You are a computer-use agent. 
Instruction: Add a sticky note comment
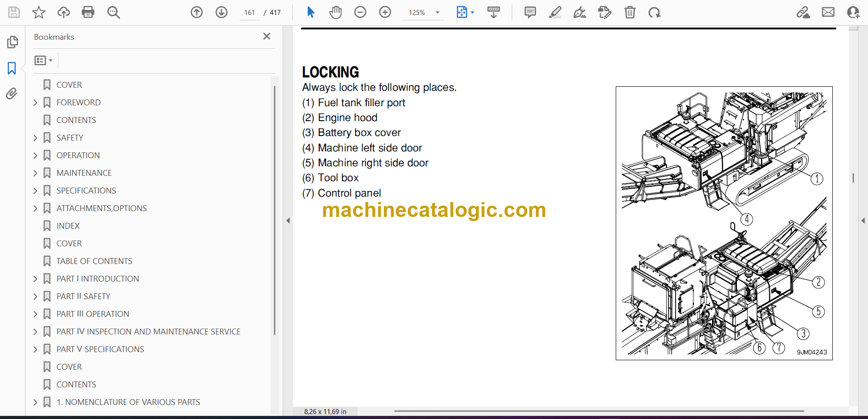click(530, 12)
